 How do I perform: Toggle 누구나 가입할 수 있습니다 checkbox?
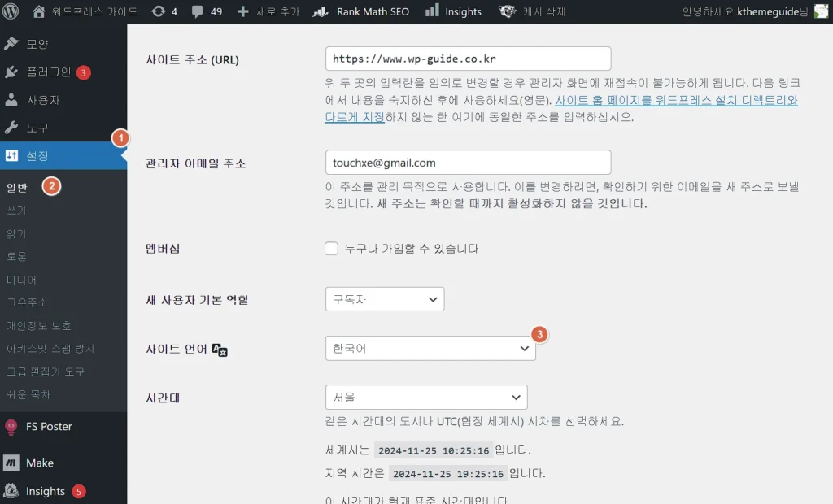pyautogui.click(x=332, y=249)
